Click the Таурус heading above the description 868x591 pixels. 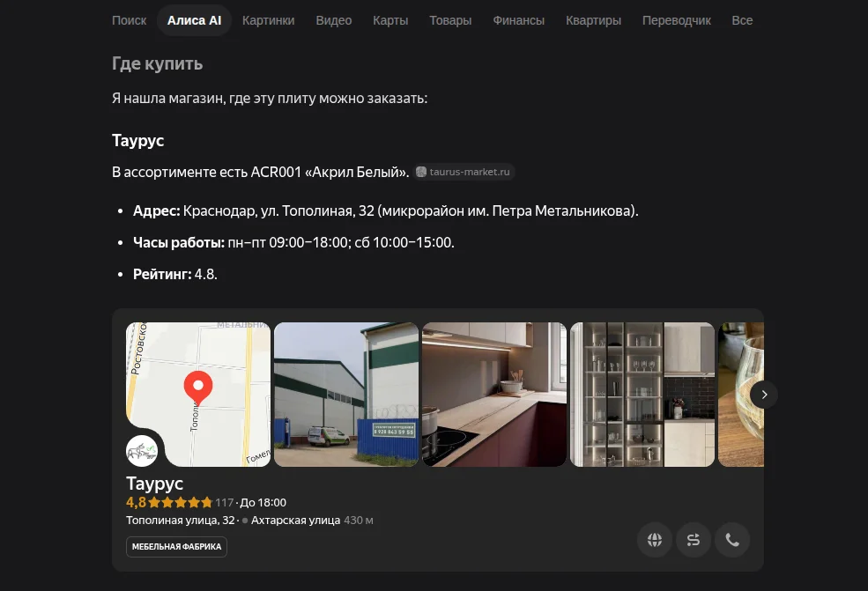tap(137, 141)
